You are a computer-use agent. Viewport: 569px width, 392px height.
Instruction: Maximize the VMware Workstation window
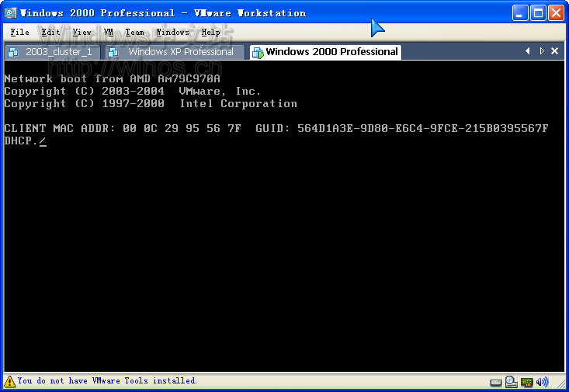click(x=538, y=13)
